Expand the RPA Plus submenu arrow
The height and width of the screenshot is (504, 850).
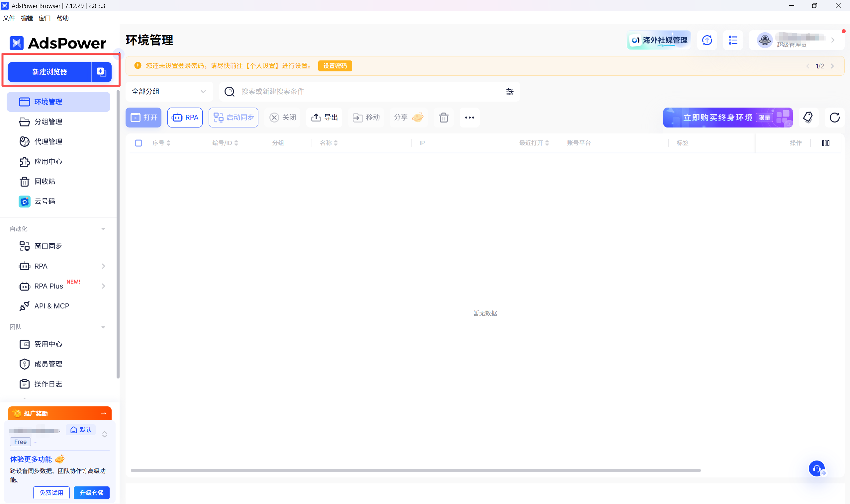[x=103, y=286]
